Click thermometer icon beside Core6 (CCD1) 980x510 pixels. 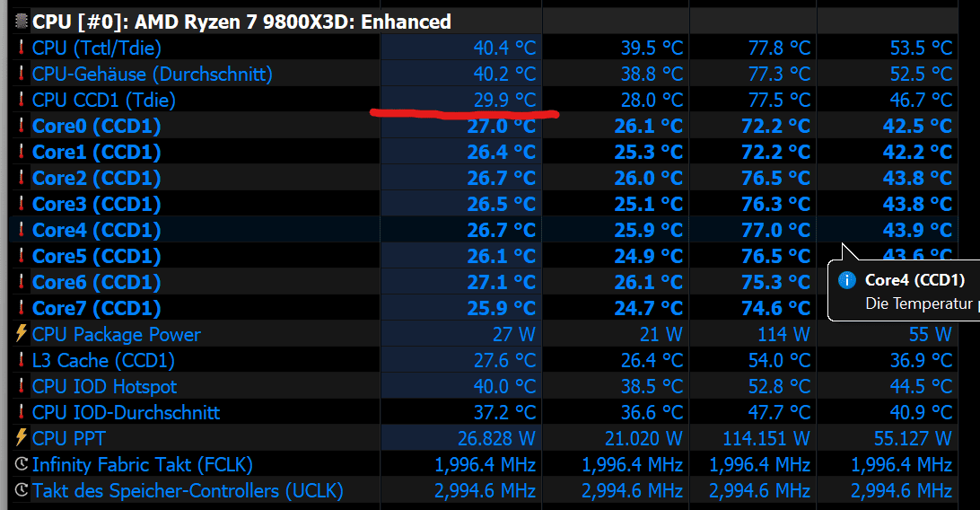[22, 282]
